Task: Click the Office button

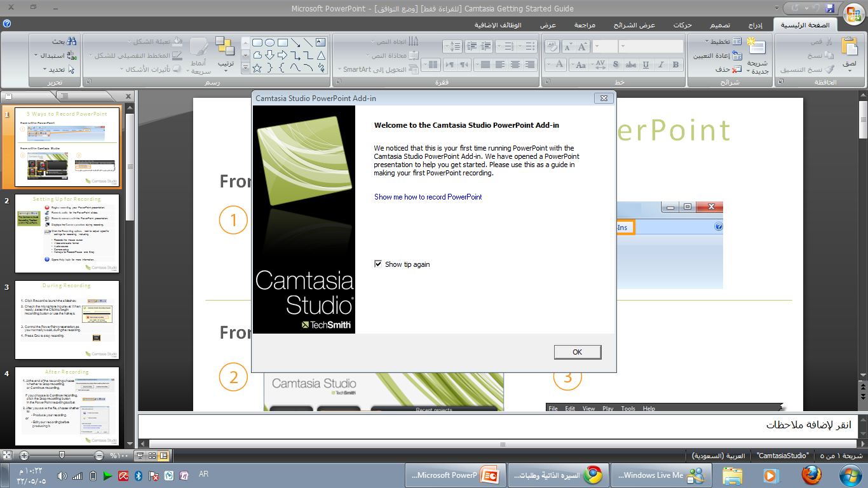Action: 853,14
